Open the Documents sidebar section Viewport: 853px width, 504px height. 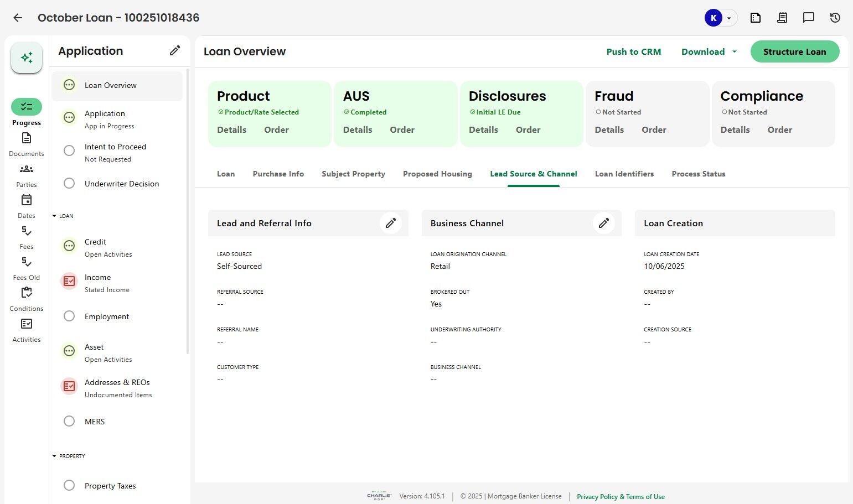27,144
